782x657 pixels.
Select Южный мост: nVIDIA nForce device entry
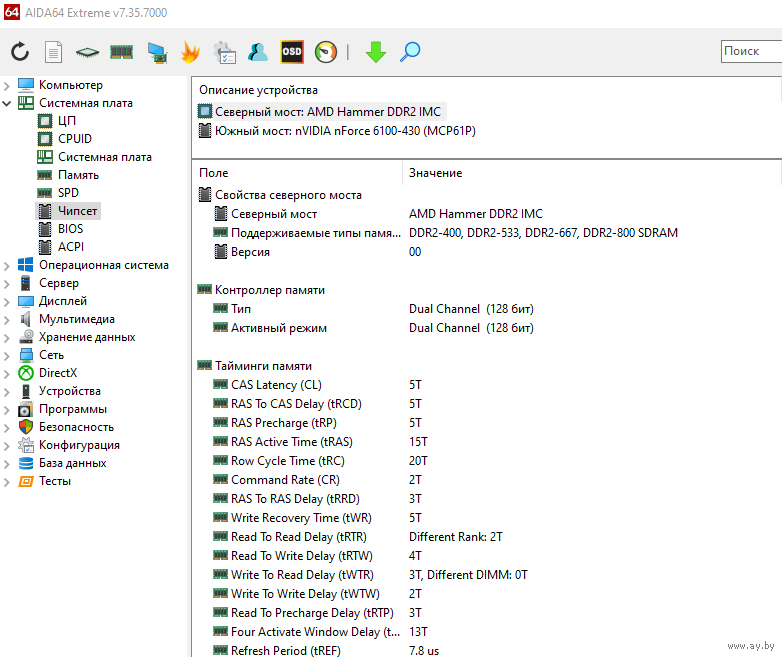click(345, 131)
